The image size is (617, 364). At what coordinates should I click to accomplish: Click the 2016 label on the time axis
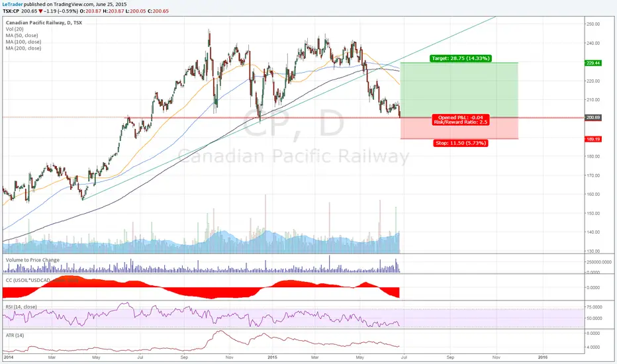(x=542, y=357)
